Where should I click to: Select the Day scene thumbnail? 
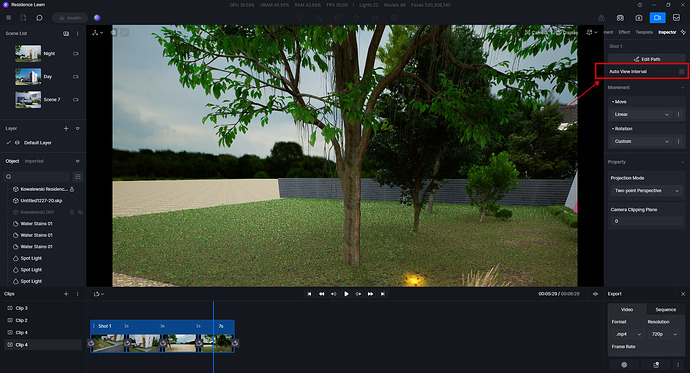(x=28, y=77)
